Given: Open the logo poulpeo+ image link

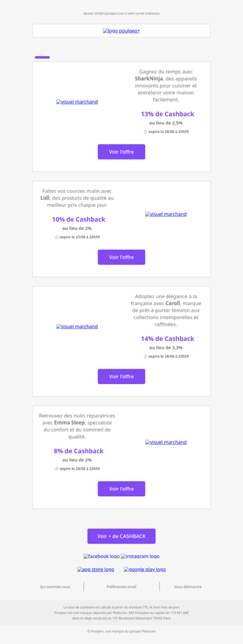Looking at the screenshot, I should click(122, 31).
